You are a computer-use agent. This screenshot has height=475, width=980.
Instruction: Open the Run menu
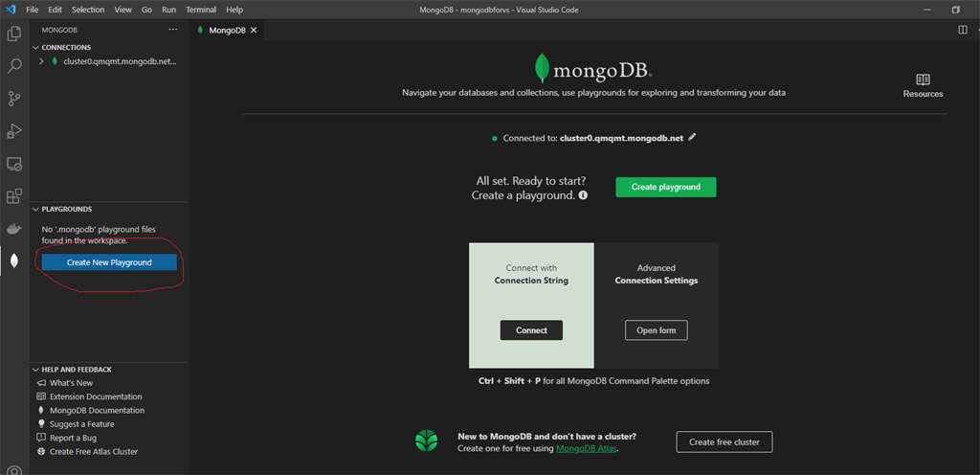tap(168, 10)
